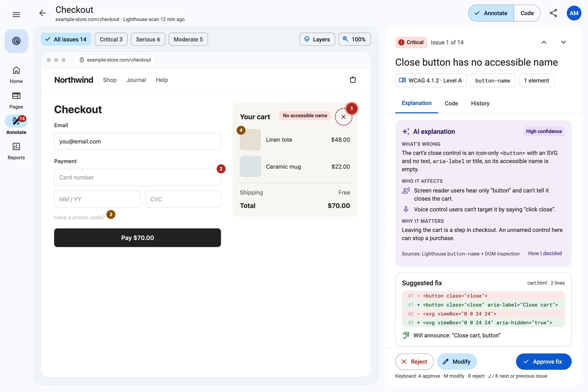Click the Reject button
Image resolution: width=588 pixels, height=392 pixels.
414,361
